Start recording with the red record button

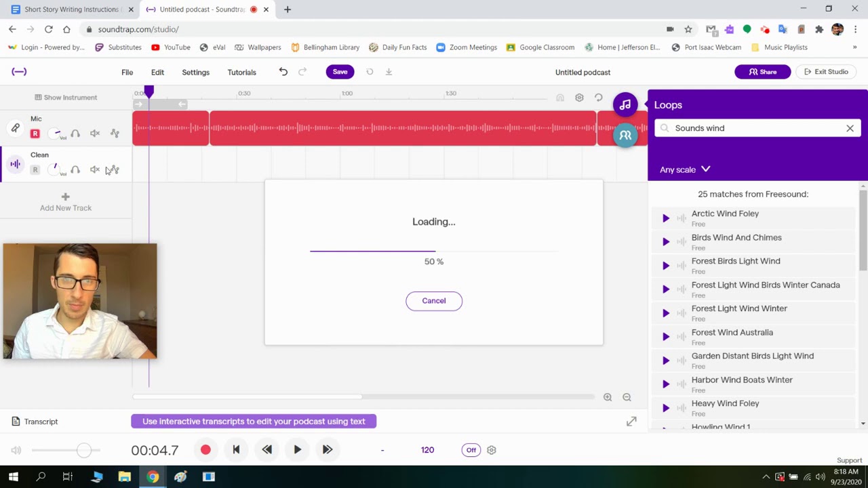point(205,450)
